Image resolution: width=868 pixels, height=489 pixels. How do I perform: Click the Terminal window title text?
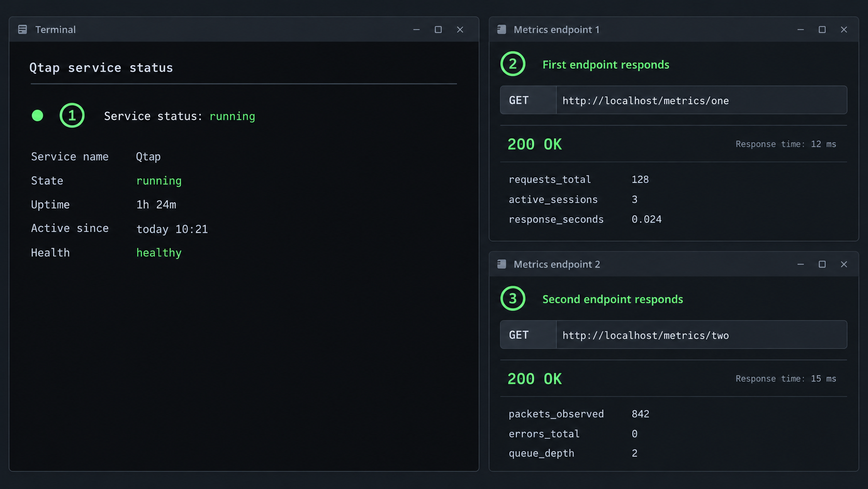tap(56, 30)
